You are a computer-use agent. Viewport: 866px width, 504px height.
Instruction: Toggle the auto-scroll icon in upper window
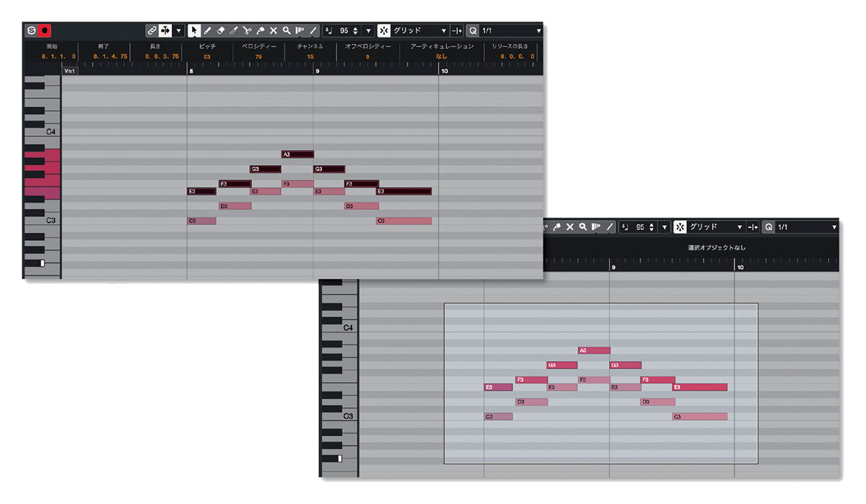click(165, 30)
